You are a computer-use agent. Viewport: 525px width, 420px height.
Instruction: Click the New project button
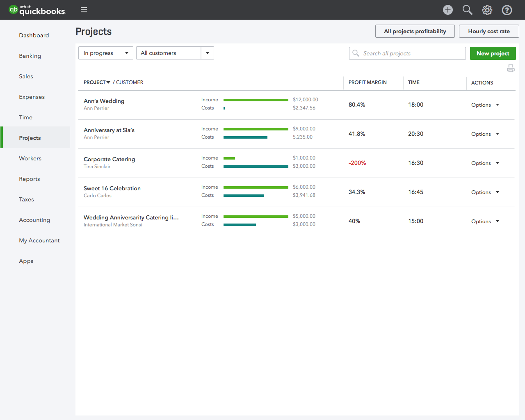[493, 53]
